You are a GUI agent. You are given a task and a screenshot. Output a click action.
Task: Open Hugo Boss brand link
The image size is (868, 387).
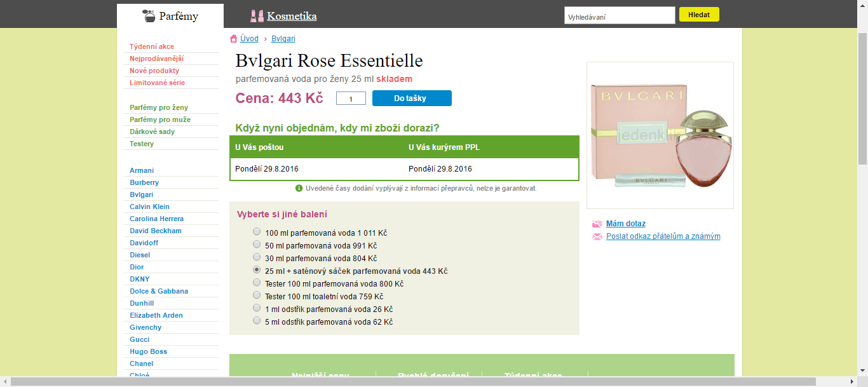coord(149,351)
